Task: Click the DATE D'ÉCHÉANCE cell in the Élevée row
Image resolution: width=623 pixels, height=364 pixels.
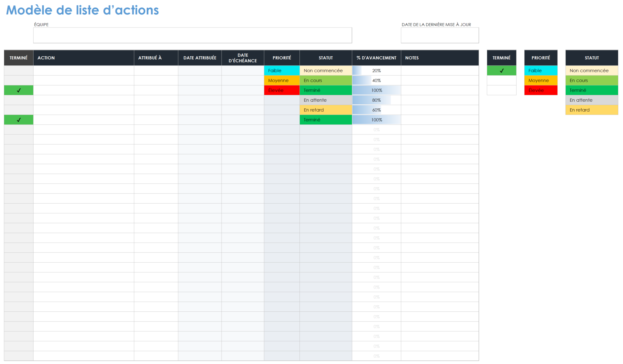Action: pyautogui.click(x=243, y=90)
